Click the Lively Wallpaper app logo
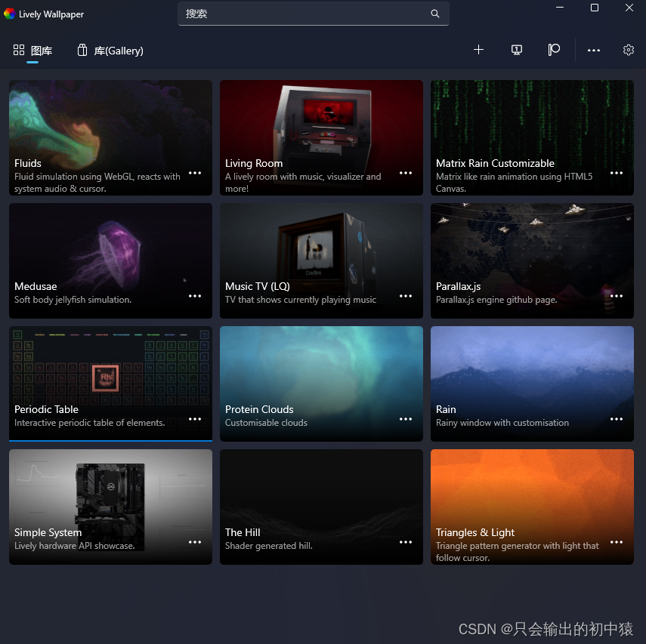The height and width of the screenshot is (644, 646). point(10,14)
